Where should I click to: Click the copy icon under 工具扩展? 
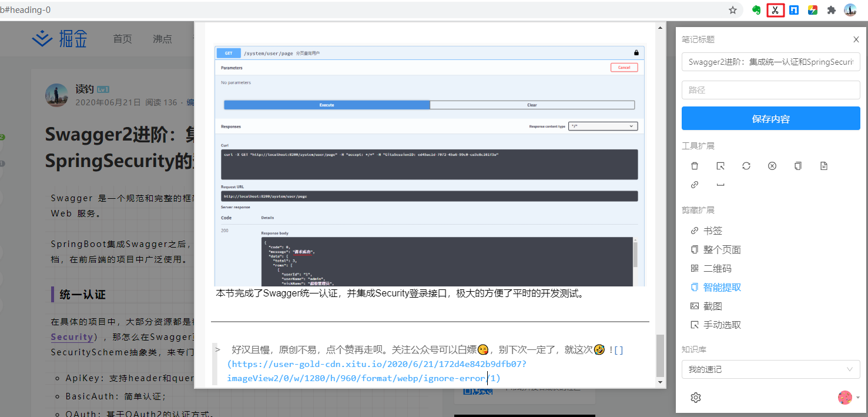pyautogui.click(x=798, y=166)
